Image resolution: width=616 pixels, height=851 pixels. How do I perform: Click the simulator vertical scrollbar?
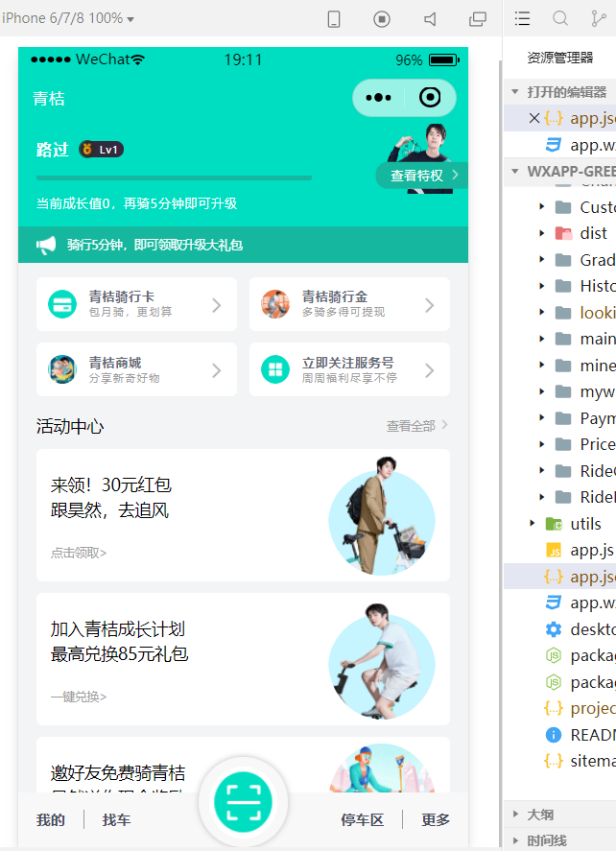tap(499, 451)
